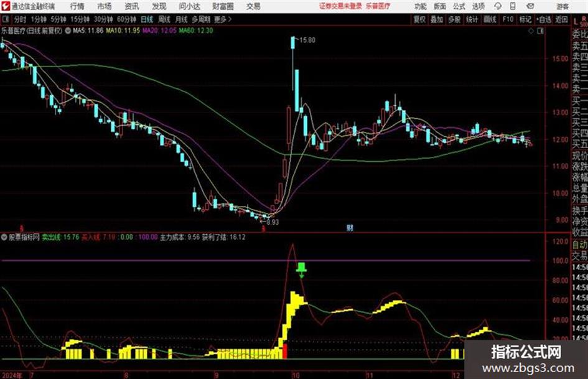Click the 游客 guest account button

click(x=562, y=6)
